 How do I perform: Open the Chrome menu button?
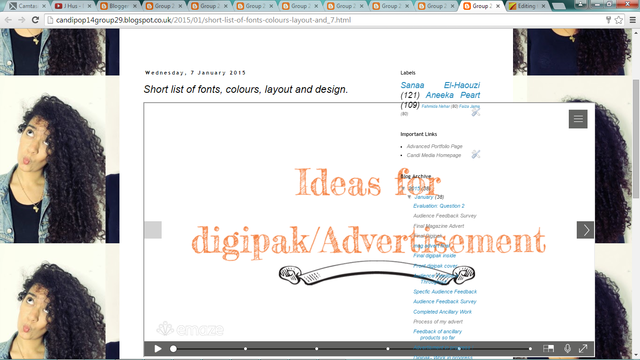pyautogui.click(x=633, y=20)
